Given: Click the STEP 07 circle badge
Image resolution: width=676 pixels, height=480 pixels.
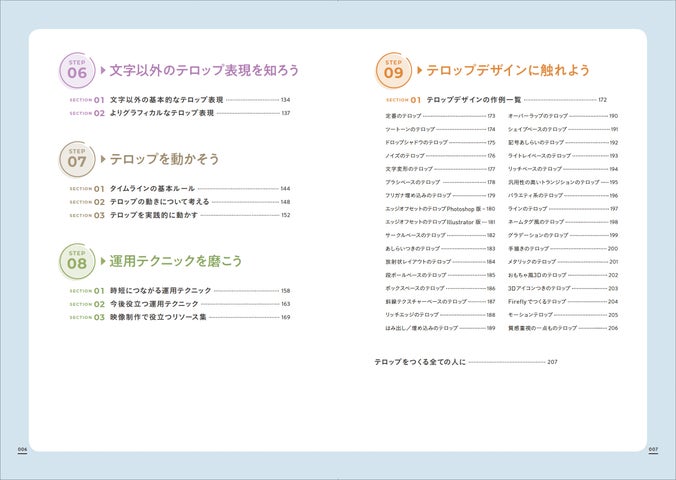Looking at the screenshot, I should (x=77, y=159).
